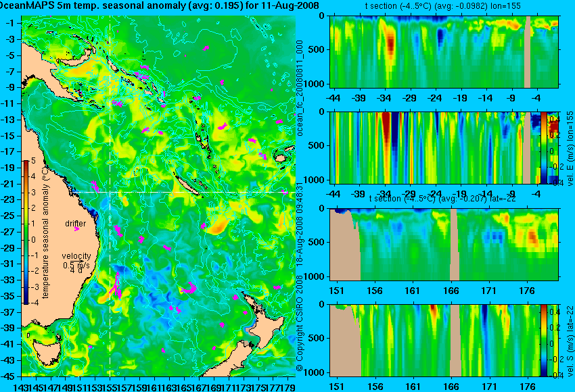Click the '161' tick under the lat=-22 temperature section
Image resolution: width=575 pixels, height=392 pixels.
pos(413,291)
